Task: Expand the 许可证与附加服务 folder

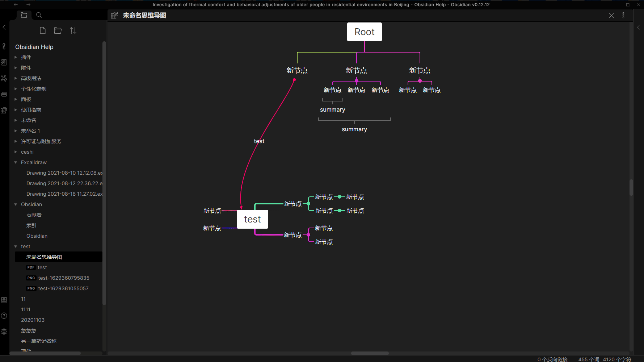Action: click(16, 141)
